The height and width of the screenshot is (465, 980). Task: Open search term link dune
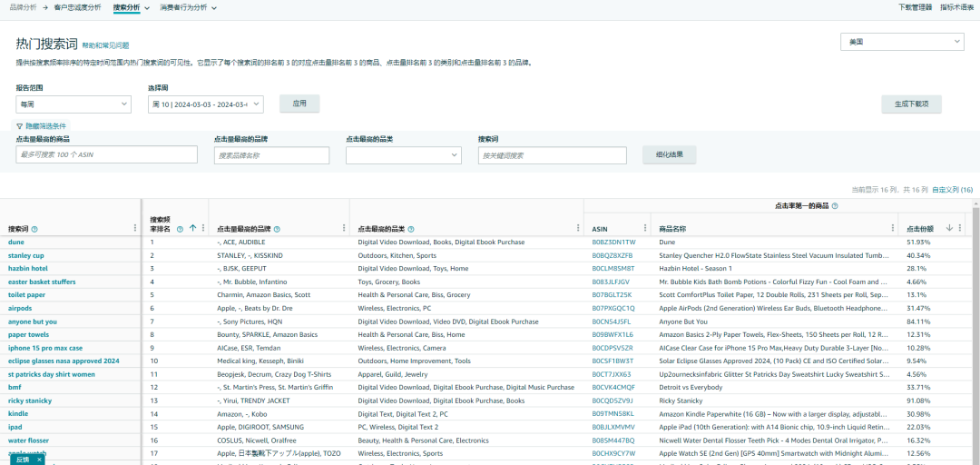(16, 242)
